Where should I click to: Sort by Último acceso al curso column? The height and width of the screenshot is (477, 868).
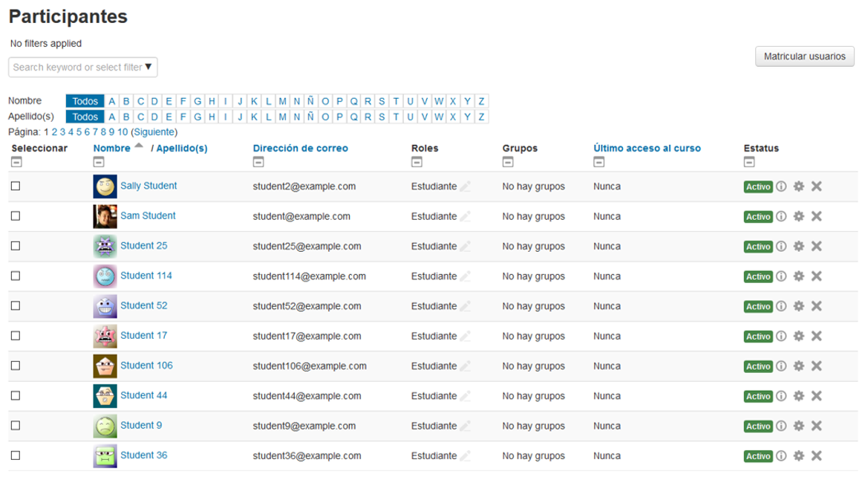coord(647,149)
